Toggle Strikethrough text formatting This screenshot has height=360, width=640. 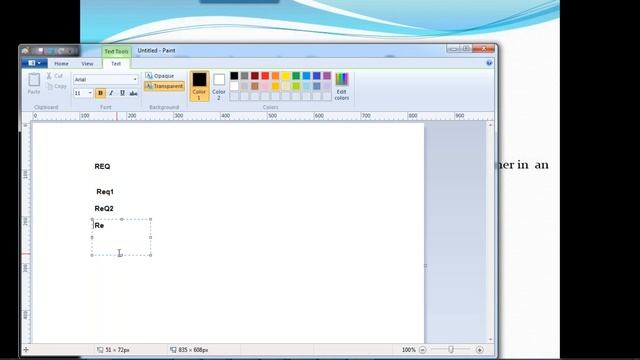(133, 93)
